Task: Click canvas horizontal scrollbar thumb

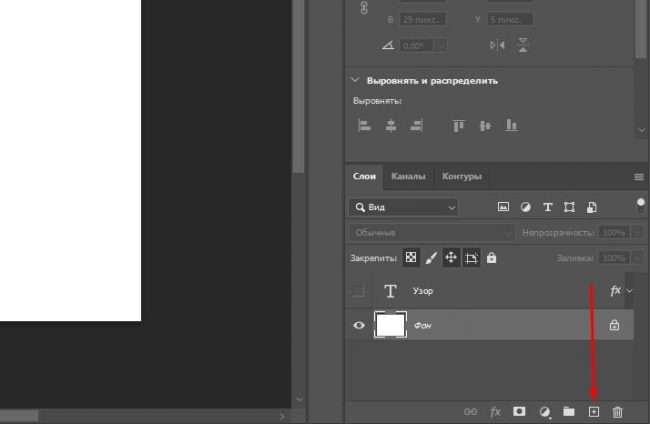Action: [x=19, y=416]
